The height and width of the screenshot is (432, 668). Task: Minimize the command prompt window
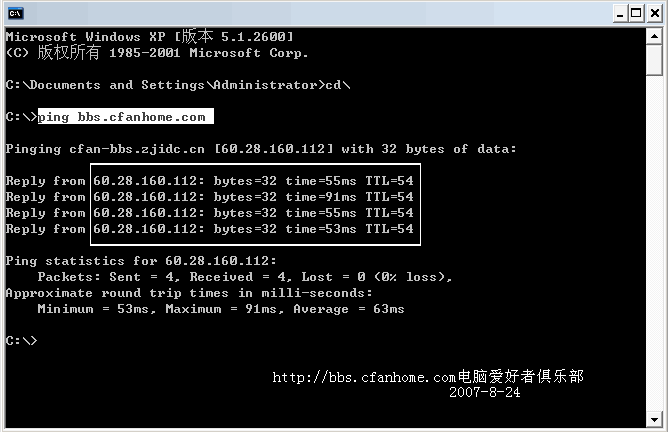[618, 13]
